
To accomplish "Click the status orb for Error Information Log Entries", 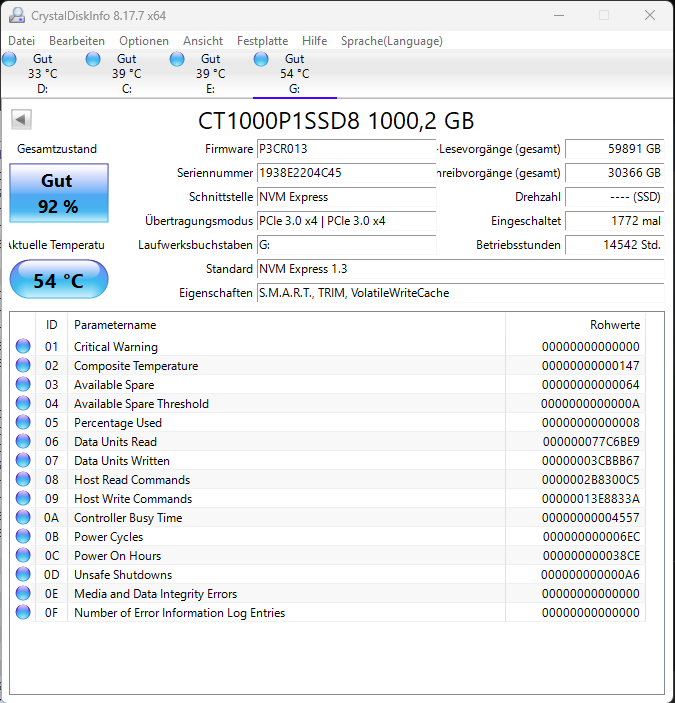I will [23, 612].
